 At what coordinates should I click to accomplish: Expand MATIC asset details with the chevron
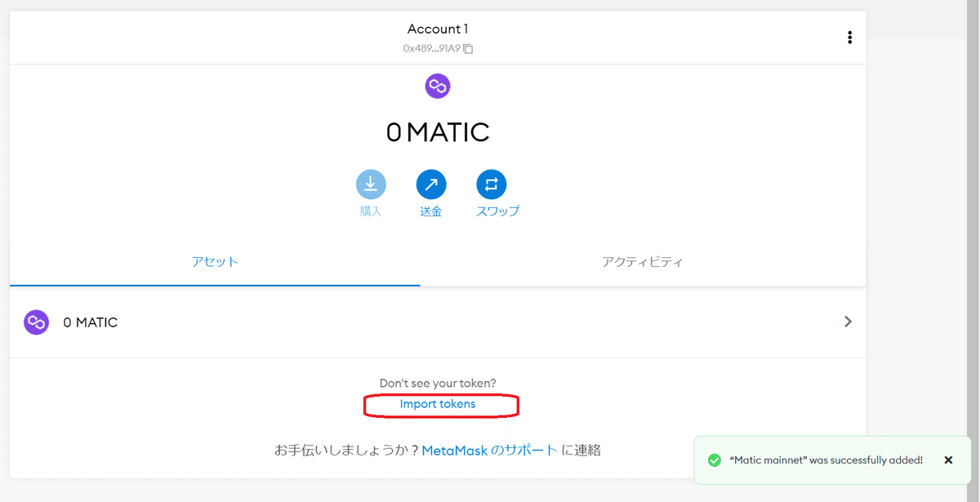(x=848, y=322)
